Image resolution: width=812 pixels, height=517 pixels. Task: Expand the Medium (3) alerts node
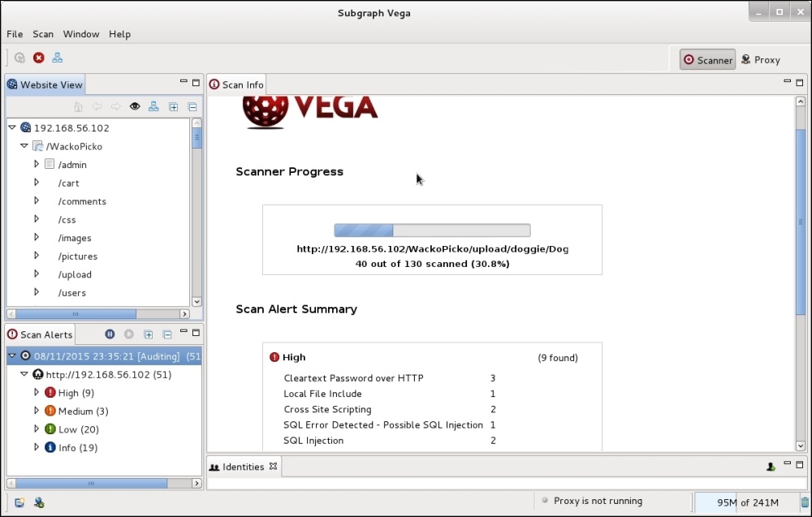(x=37, y=411)
